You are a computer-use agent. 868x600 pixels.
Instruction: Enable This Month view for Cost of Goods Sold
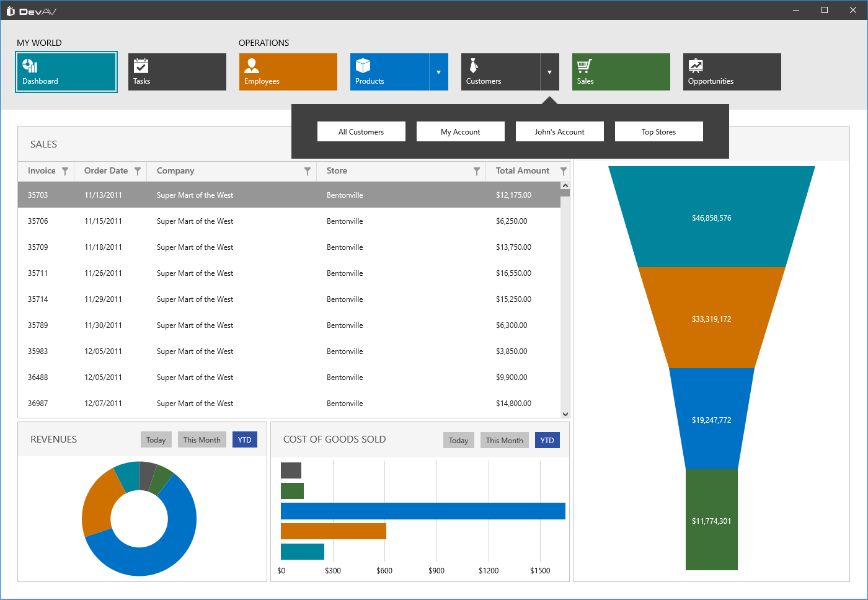(x=504, y=439)
